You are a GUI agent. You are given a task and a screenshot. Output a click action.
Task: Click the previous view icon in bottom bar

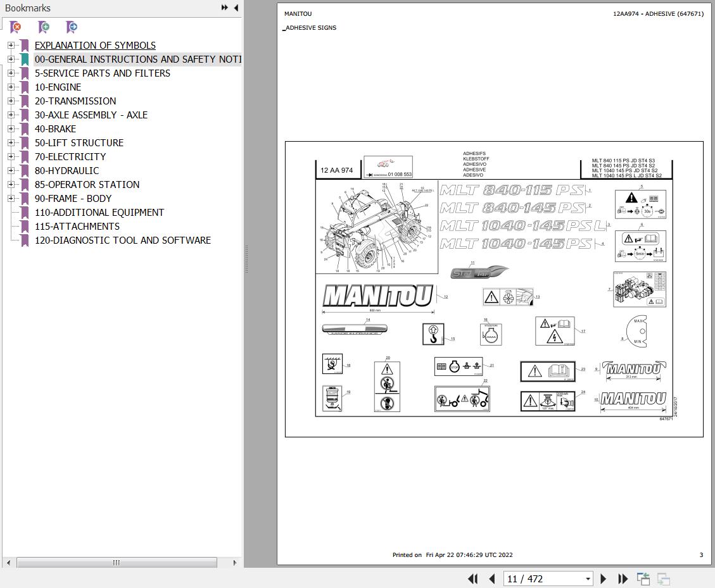point(643,579)
